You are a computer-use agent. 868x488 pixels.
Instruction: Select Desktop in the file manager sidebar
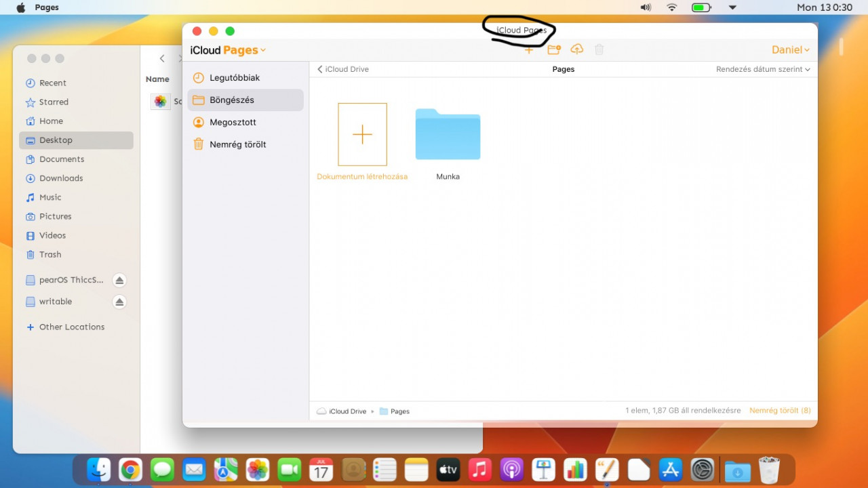(76, 140)
